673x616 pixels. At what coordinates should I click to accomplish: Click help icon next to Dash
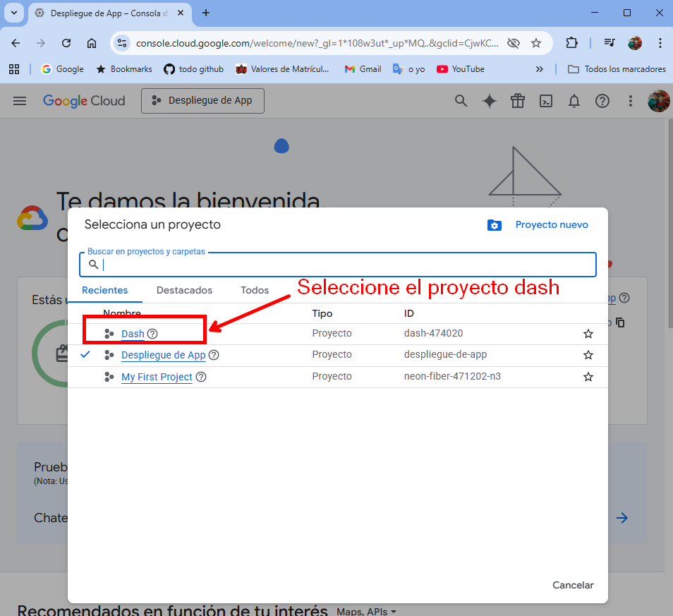(x=152, y=334)
